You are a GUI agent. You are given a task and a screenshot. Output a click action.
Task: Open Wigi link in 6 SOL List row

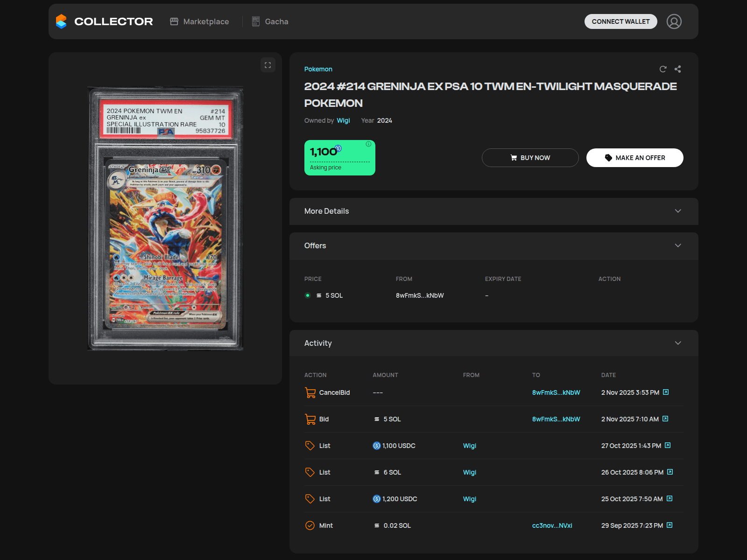pos(470,472)
